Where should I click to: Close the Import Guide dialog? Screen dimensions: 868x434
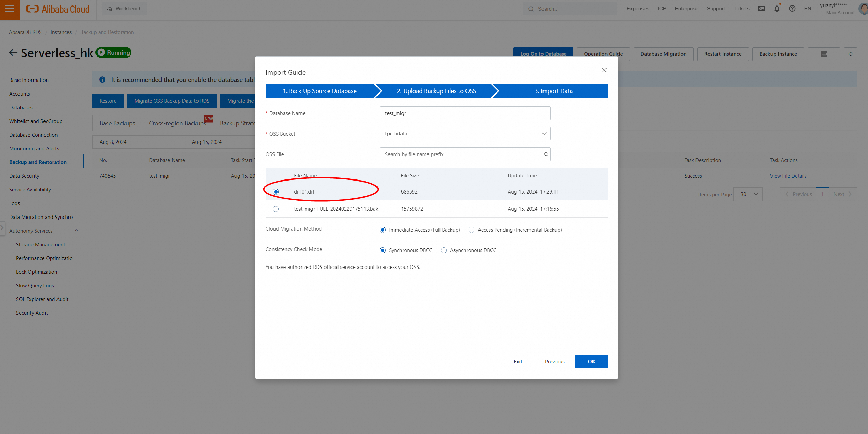click(x=604, y=70)
